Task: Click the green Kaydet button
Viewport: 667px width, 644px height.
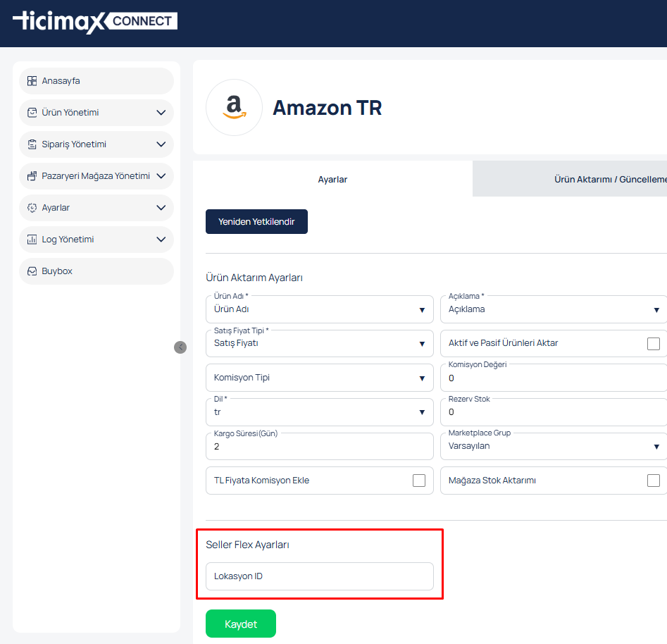Action: (241, 624)
